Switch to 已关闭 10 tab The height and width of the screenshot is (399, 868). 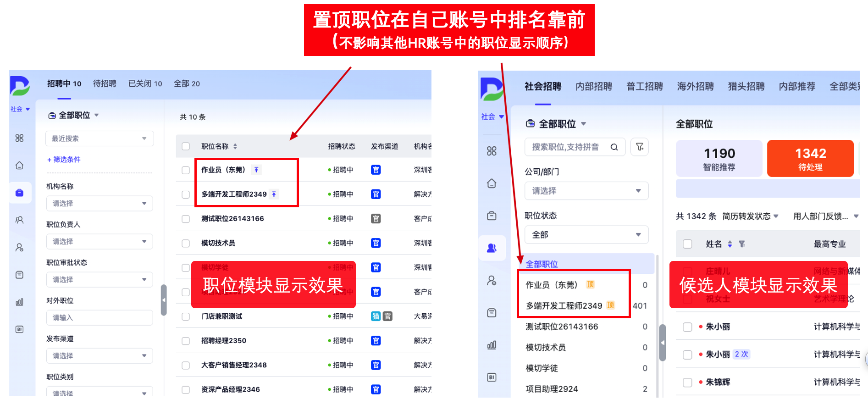(145, 83)
